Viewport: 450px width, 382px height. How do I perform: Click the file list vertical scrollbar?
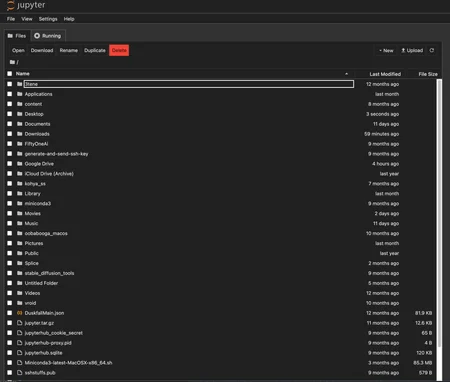[439, 213]
